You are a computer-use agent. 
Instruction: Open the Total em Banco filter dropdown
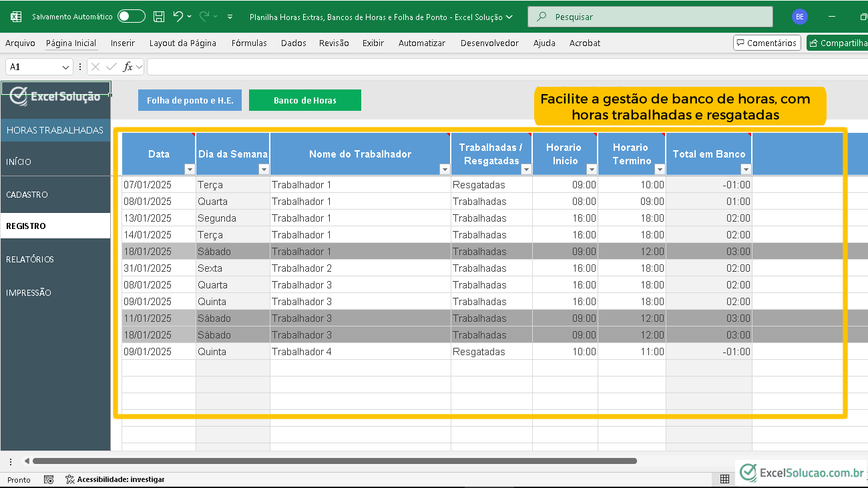click(x=745, y=170)
